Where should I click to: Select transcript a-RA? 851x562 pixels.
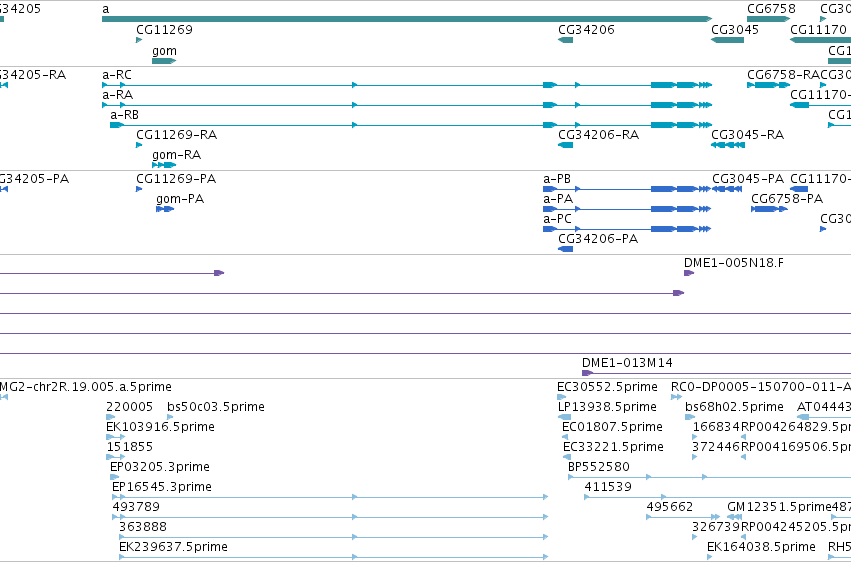407,105
